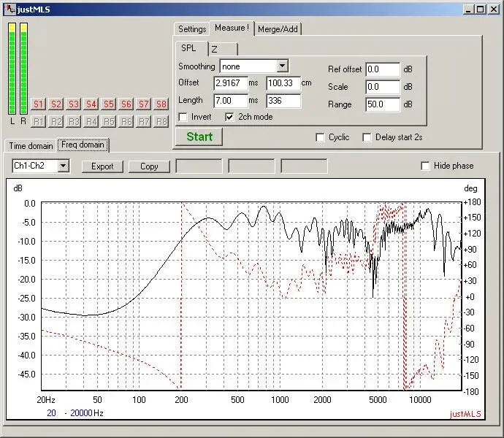Click the S5 store slot button
The image size is (504, 438).
(x=108, y=104)
